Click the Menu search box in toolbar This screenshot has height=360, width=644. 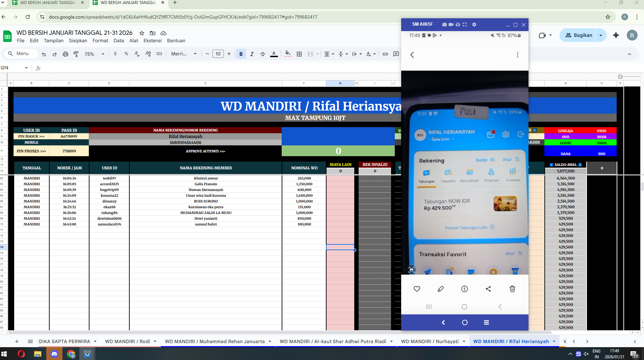[x=21, y=54]
